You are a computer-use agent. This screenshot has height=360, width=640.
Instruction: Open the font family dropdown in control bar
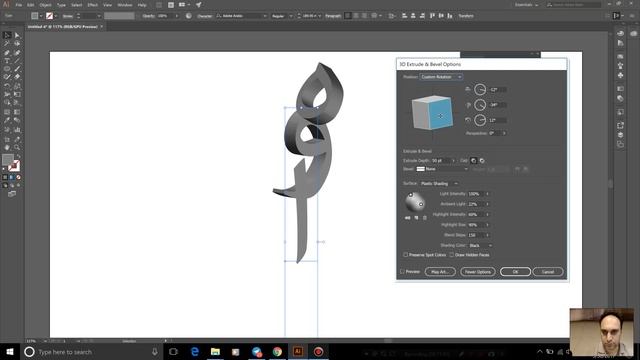265,16
